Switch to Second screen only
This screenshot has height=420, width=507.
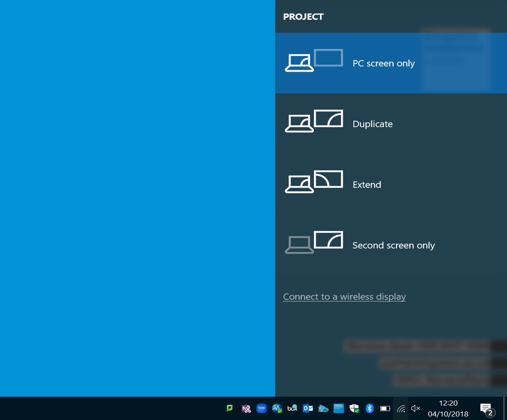(x=393, y=245)
